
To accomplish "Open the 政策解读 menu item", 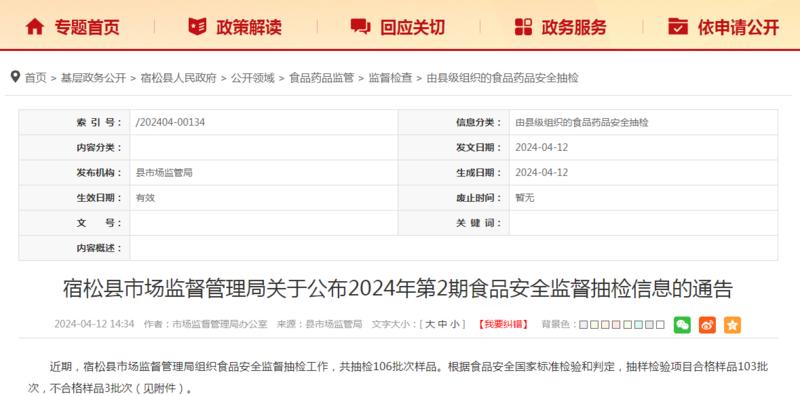I will point(249,27).
